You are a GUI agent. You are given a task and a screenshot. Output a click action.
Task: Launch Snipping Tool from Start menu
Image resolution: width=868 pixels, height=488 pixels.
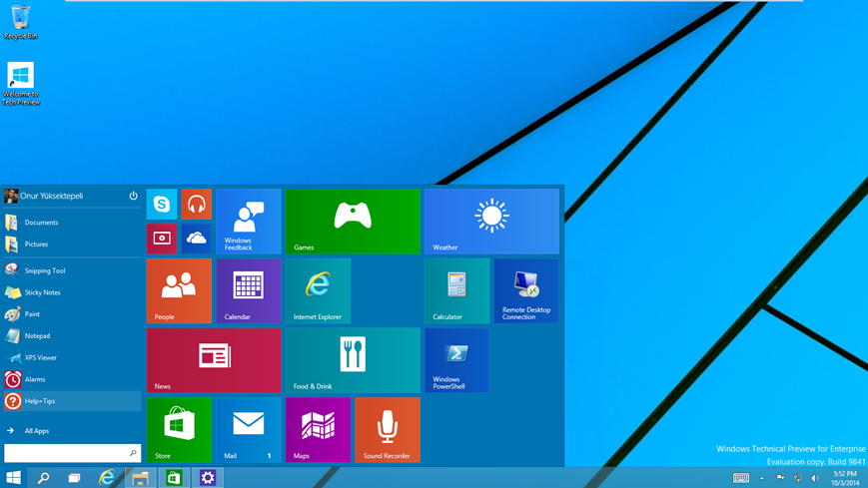72,270
